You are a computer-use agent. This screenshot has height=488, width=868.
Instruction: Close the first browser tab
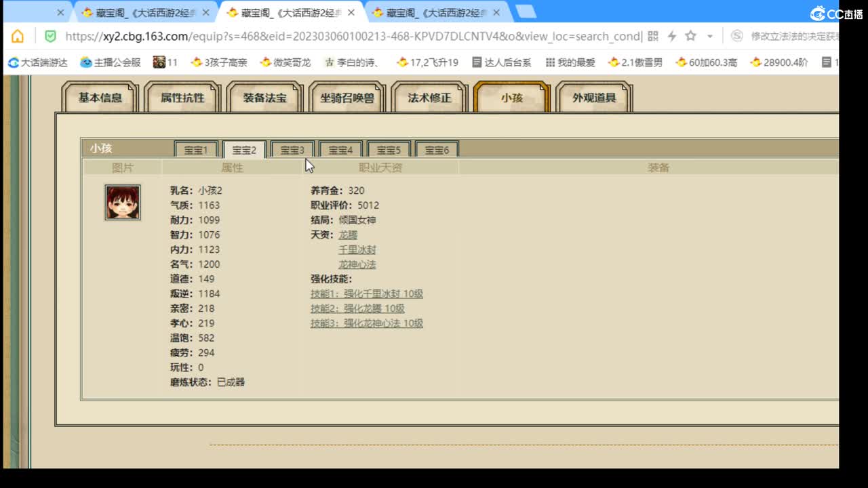60,12
